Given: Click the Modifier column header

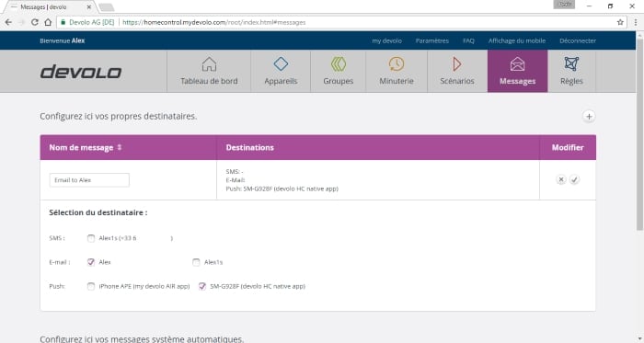Looking at the screenshot, I should tap(568, 147).
